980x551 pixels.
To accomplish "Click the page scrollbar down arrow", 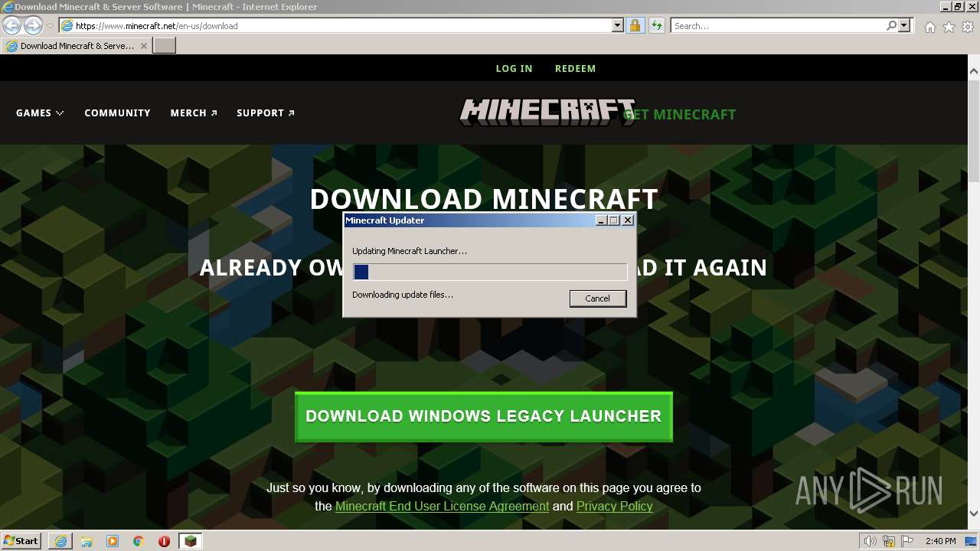I will tap(973, 514).
